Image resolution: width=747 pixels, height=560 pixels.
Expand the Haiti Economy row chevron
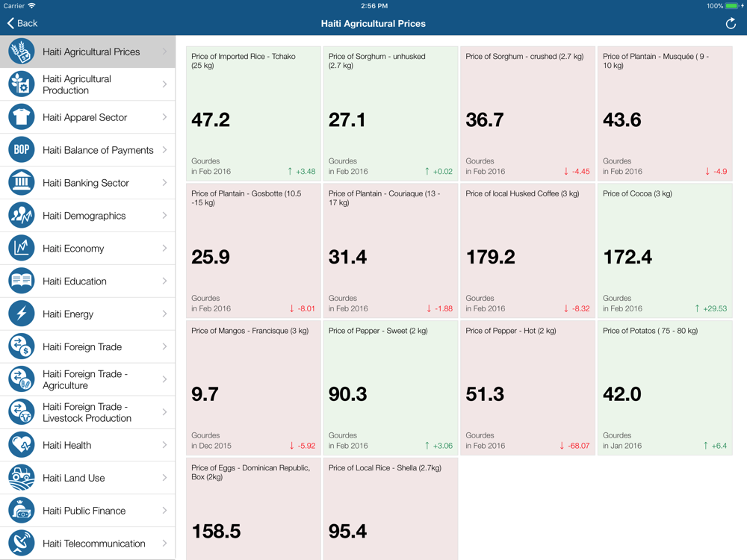tap(164, 249)
